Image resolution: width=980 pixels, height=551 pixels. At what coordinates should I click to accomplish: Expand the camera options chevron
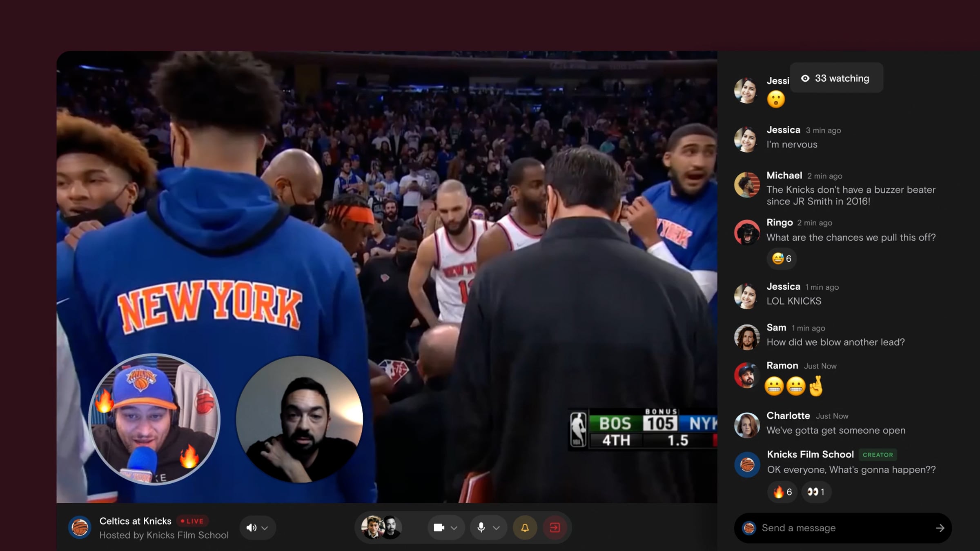click(454, 528)
